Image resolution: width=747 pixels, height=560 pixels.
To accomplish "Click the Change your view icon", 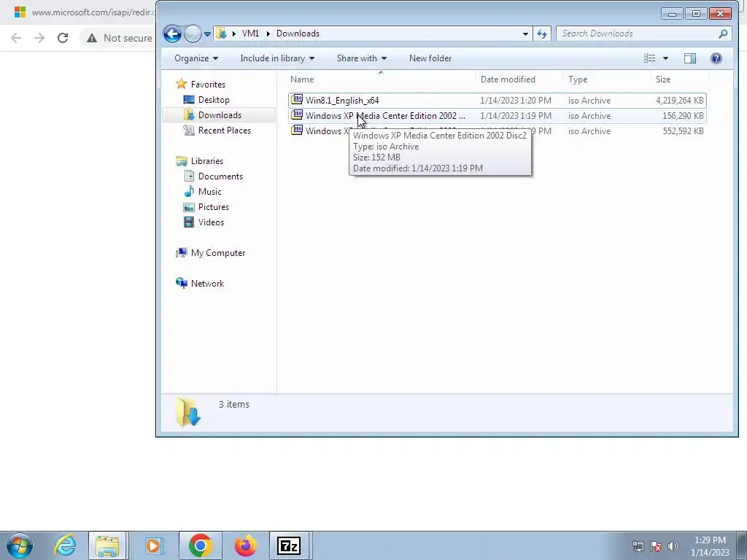I will (650, 58).
